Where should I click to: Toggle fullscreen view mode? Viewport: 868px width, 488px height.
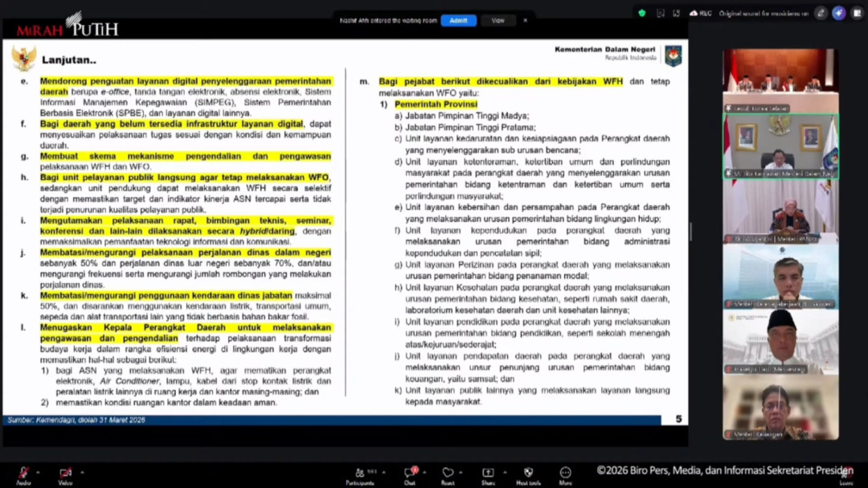(675, 14)
